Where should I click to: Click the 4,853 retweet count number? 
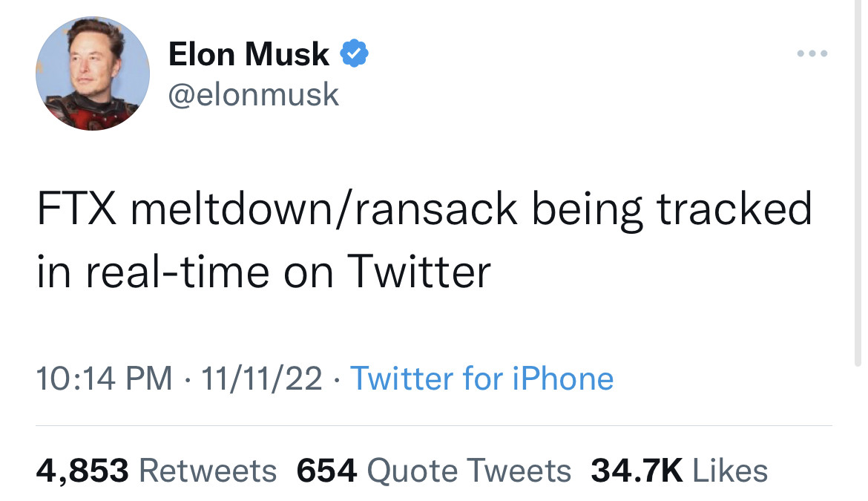(x=82, y=471)
